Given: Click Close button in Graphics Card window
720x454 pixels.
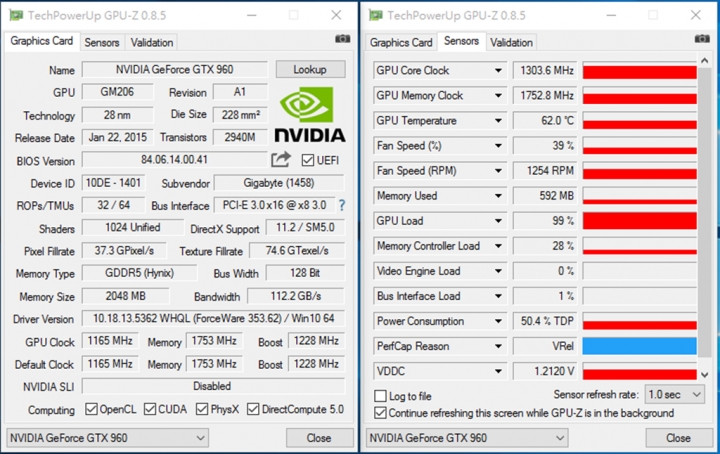Looking at the screenshot, I should pyautogui.click(x=319, y=438).
